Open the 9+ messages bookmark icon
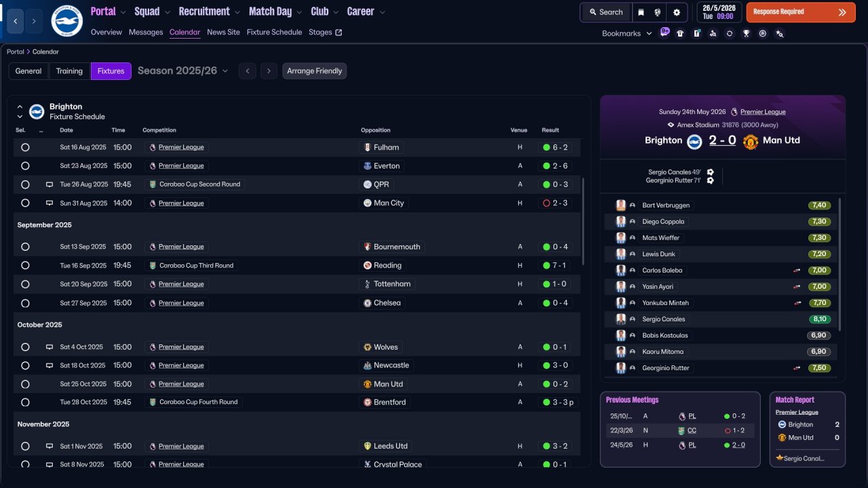This screenshot has height=488, width=868. 665,33
